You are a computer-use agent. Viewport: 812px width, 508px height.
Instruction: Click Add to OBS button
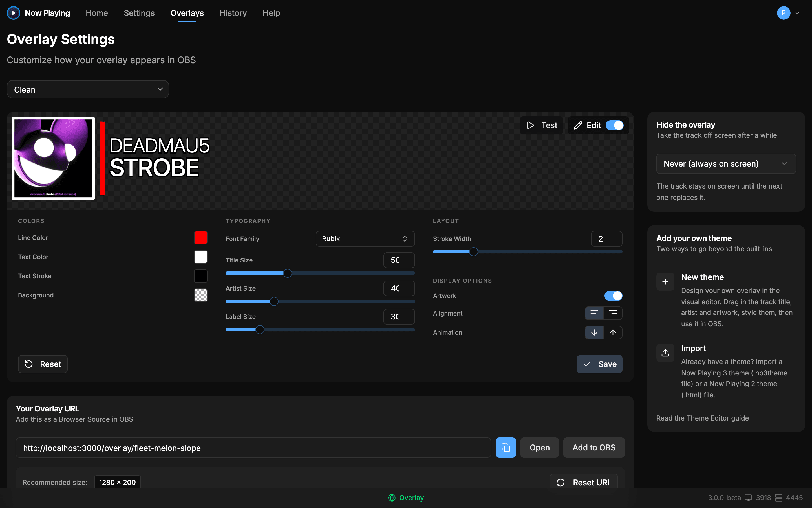coord(593,448)
